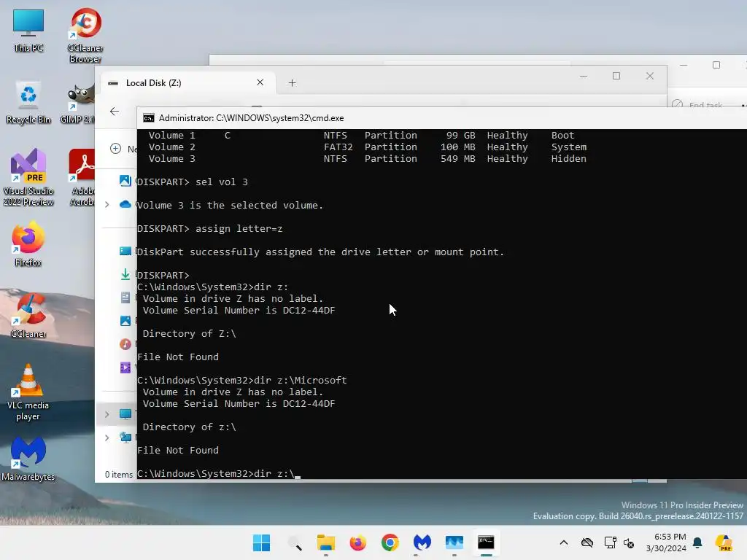The height and width of the screenshot is (560, 747).
Task: Minimize the File Explorer window
Action: tap(584, 76)
